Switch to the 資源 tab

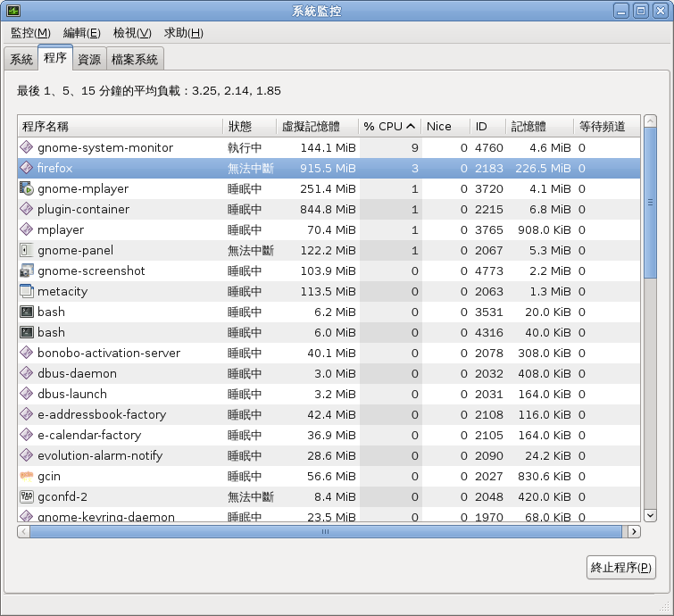pyautogui.click(x=89, y=60)
